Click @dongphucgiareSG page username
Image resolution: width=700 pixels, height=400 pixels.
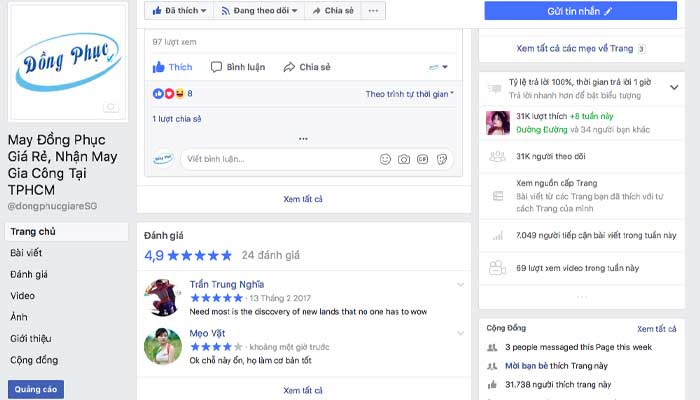(52, 206)
